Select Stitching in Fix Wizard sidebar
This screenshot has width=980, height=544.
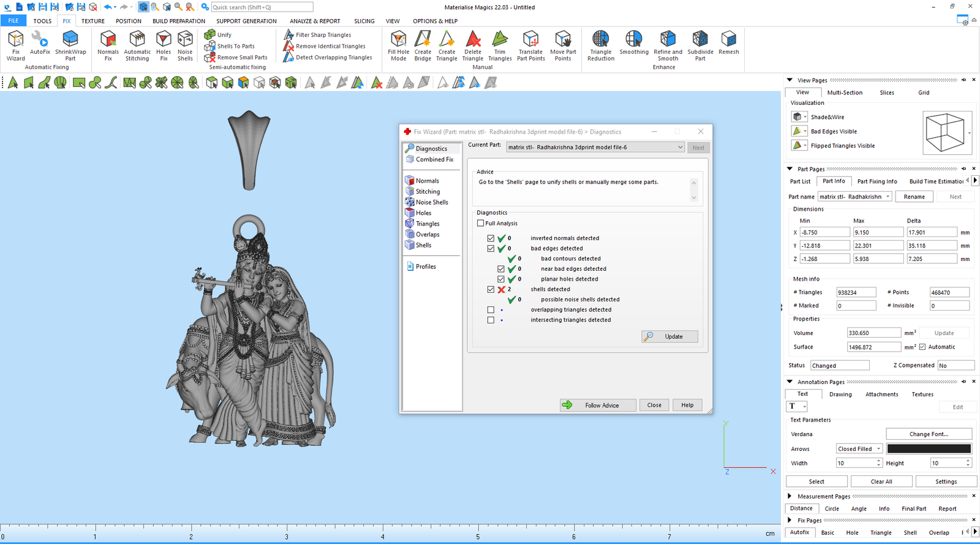pyautogui.click(x=428, y=192)
